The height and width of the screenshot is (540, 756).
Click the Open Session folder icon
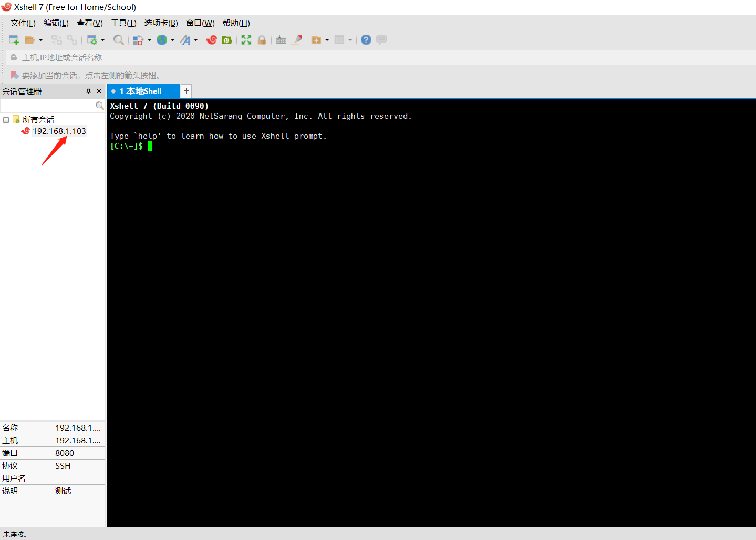[29, 40]
